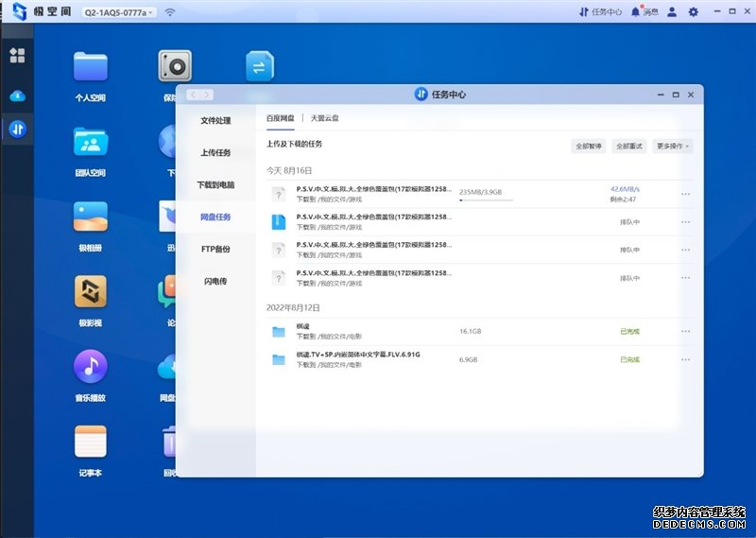Expand the Q2-1AQ5-0777a device dropdown

click(x=119, y=12)
